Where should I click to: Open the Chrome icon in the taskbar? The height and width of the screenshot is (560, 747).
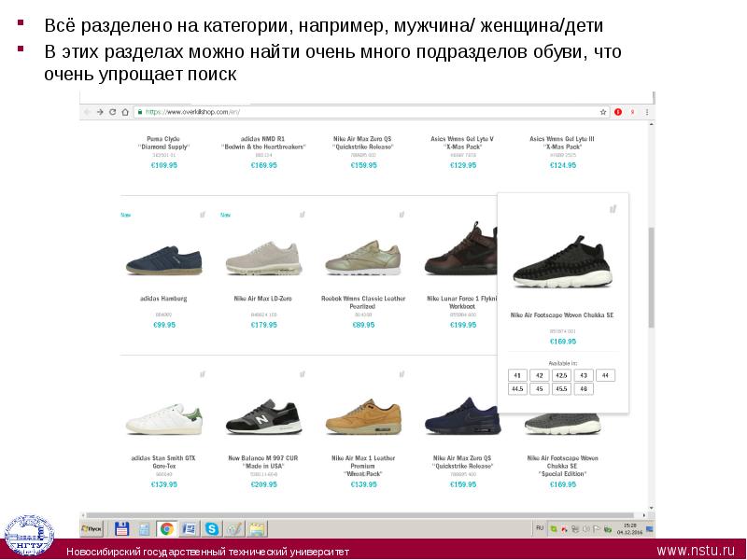(x=166, y=528)
